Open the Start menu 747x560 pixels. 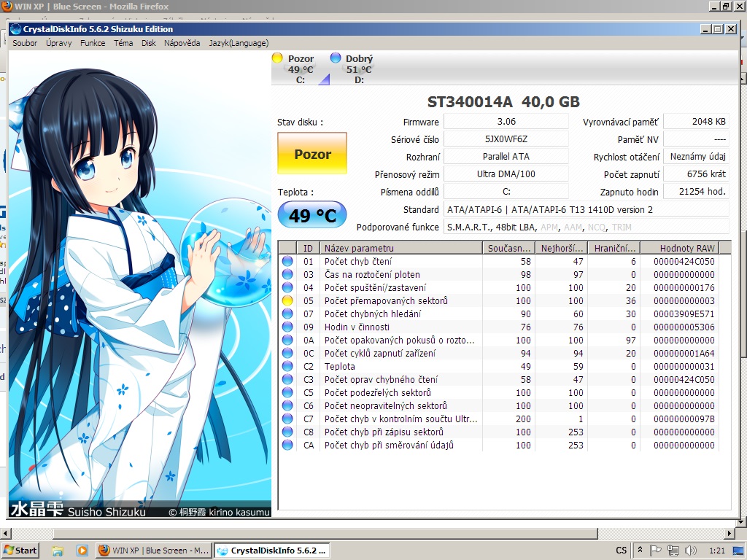20,551
